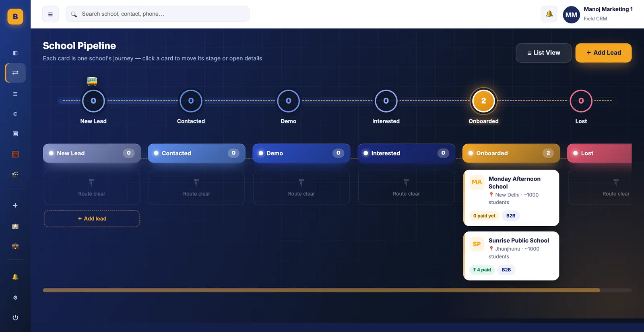Screen dimensions: 644x332
Task: Open the MM user avatar
Action: pyautogui.click(x=571, y=15)
